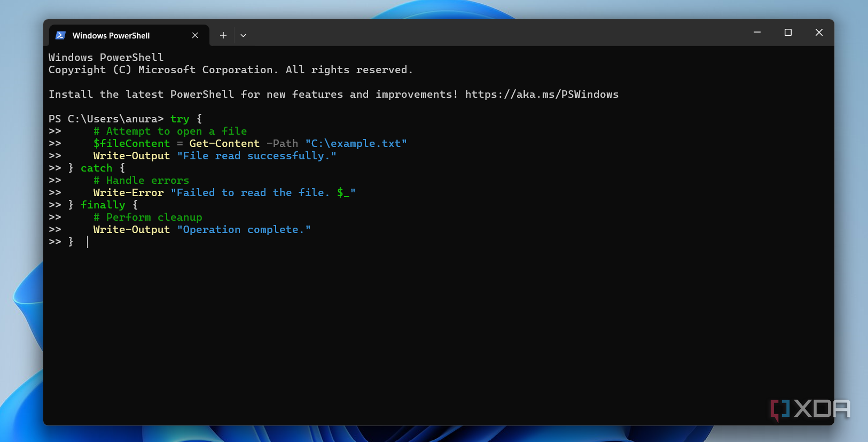This screenshot has height=442, width=868.
Task: Click the Write-Error cmdlet text
Action: coord(129,193)
